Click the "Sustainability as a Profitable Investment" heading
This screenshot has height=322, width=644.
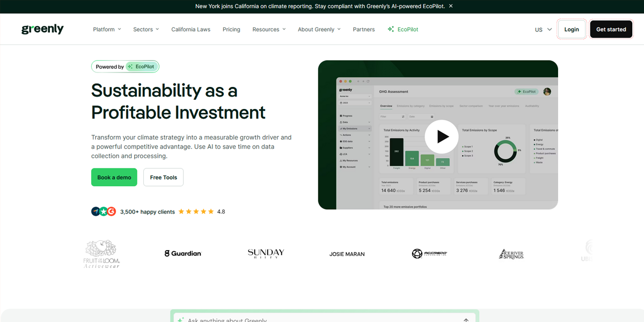pos(178,101)
